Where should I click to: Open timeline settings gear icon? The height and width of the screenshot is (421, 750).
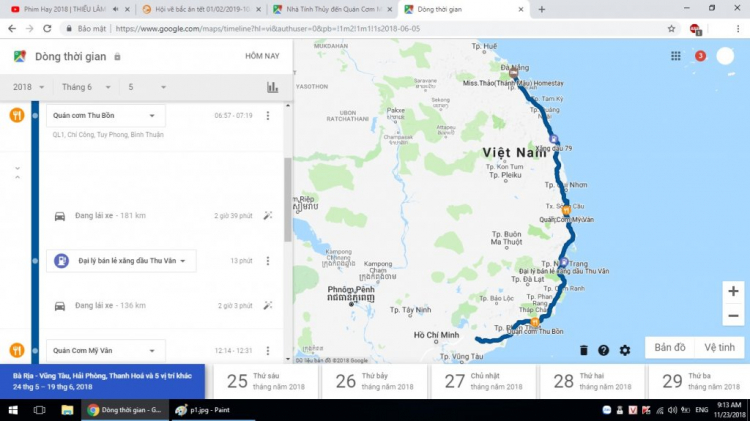pyautogui.click(x=625, y=350)
